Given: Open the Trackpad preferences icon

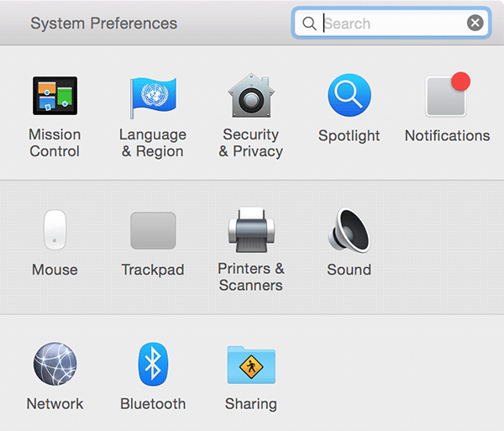Looking at the screenshot, I should click(153, 230).
